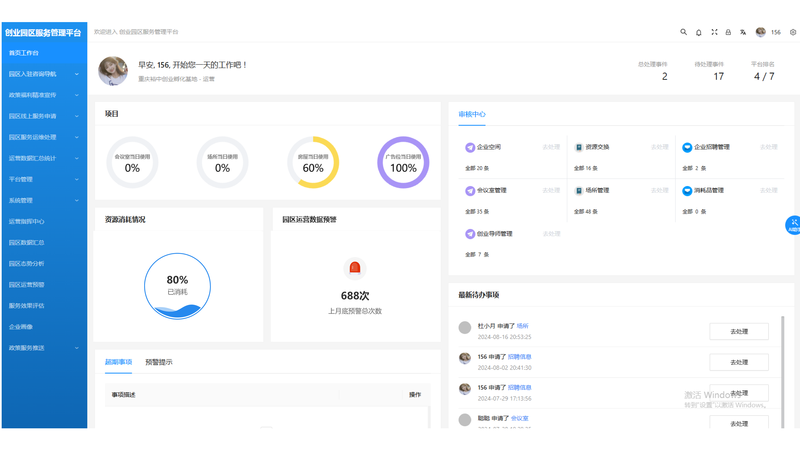The image size is (800, 450).
Task: Open 企业画像 in sidebar
Action: point(44,327)
